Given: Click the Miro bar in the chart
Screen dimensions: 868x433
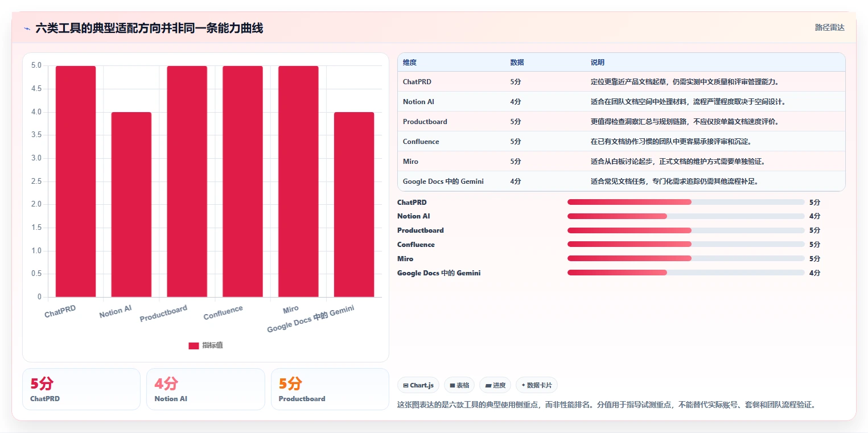Looking at the screenshot, I should (x=298, y=182).
